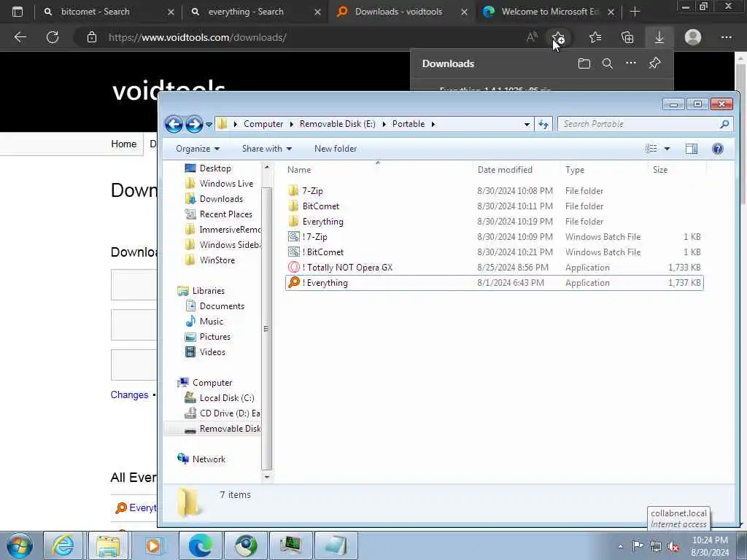Go forward in Explorer window
The width and height of the screenshot is (747, 560).
[x=194, y=124]
